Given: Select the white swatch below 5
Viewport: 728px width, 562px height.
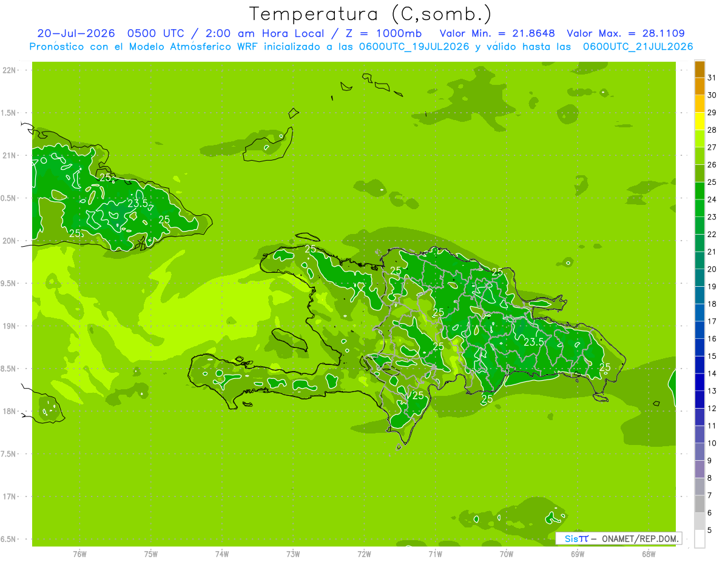Looking at the screenshot, I should pos(699,538).
